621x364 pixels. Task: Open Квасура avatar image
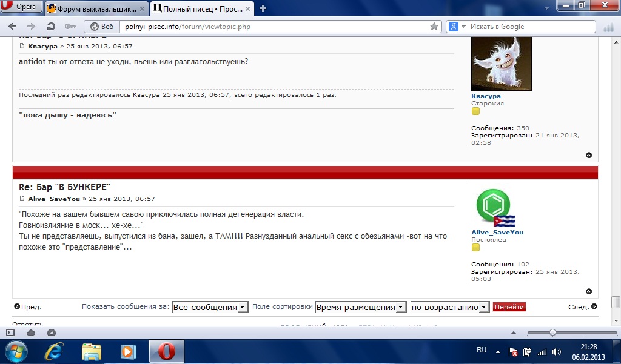click(x=502, y=64)
